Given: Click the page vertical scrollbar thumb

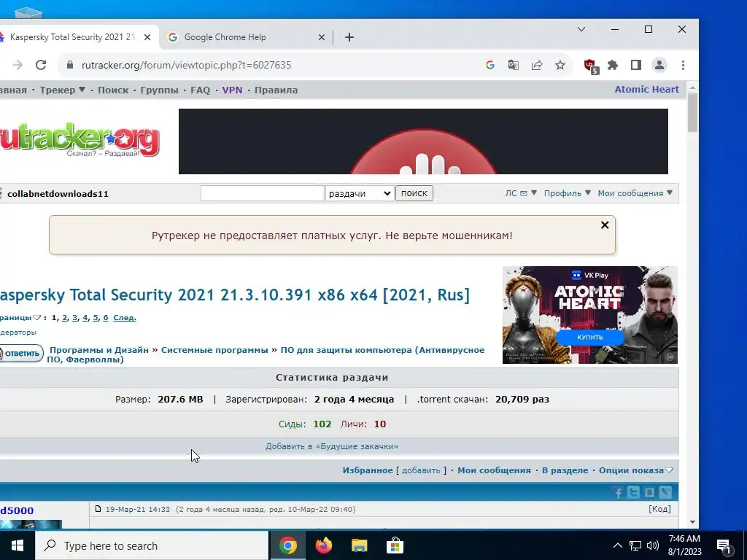Looking at the screenshot, I should pos(693,113).
